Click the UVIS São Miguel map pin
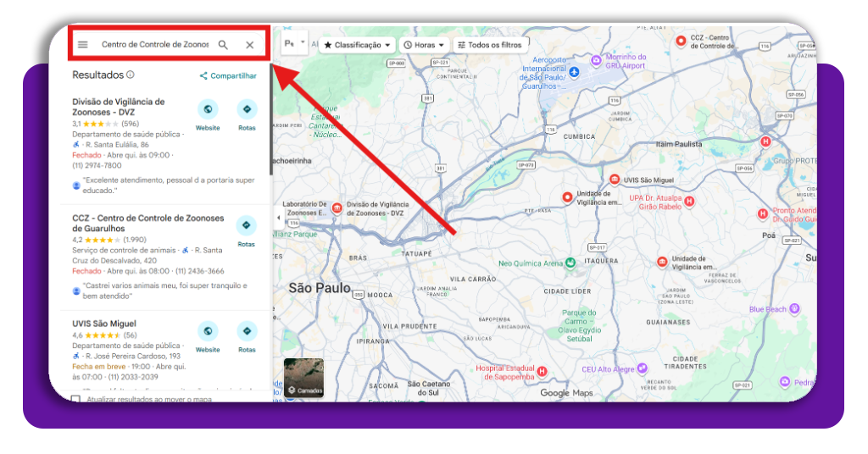Screen dimensions: 868x454 coord(615,180)
